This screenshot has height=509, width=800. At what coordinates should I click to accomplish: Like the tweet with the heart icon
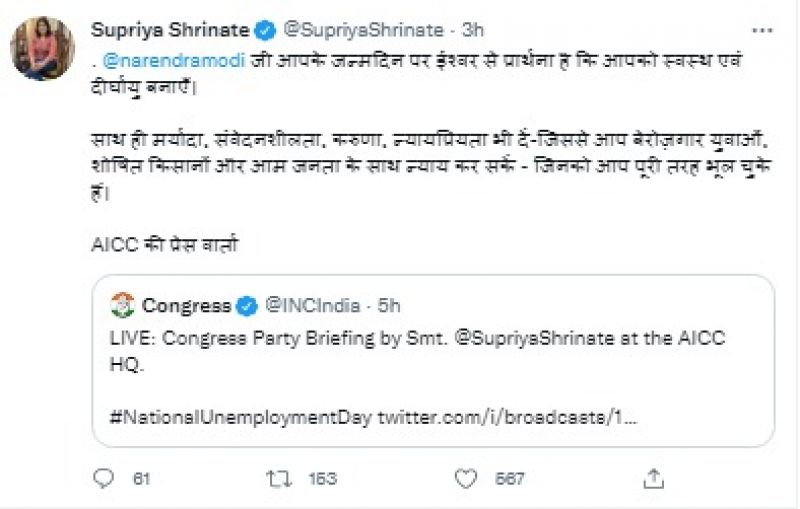(465, 479)
